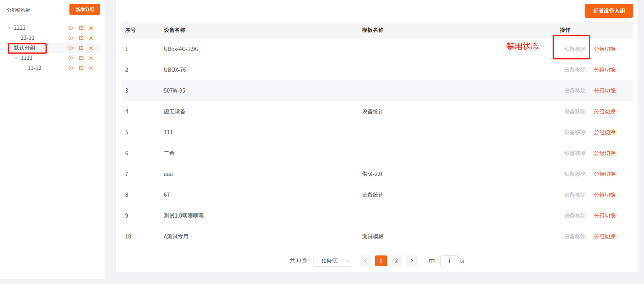Delete group 1111 using its X icon
Image resolution: width=644 pixels, height=284 pixels.
pos(91,58)
